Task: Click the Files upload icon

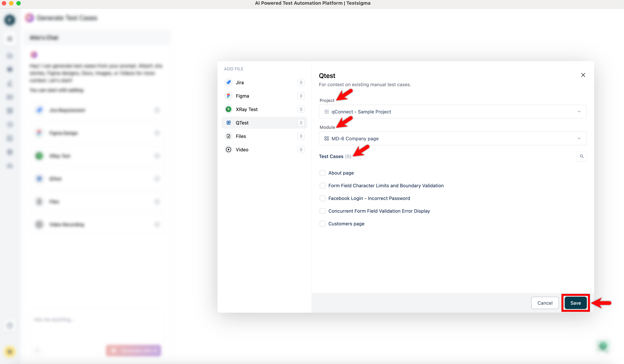Action: (228, 136)
